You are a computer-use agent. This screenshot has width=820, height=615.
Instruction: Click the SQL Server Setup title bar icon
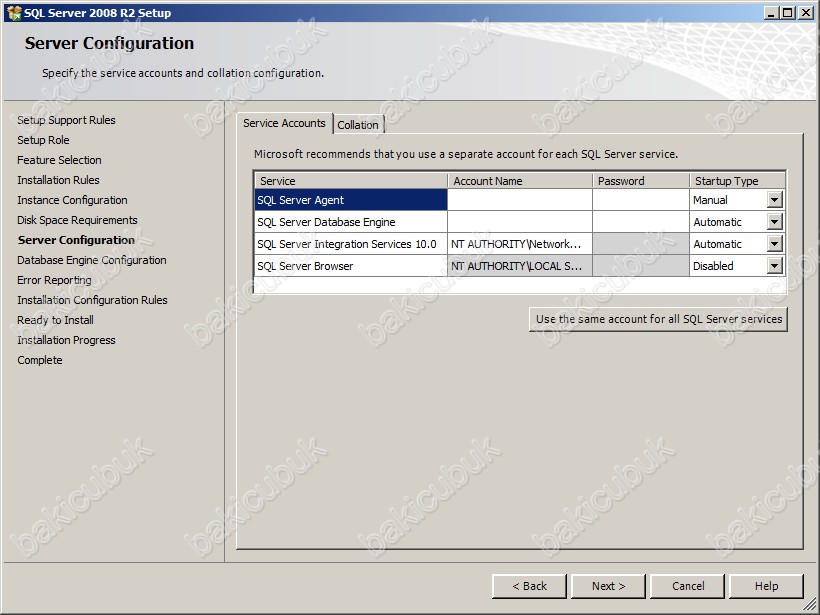tap(14, 13)
